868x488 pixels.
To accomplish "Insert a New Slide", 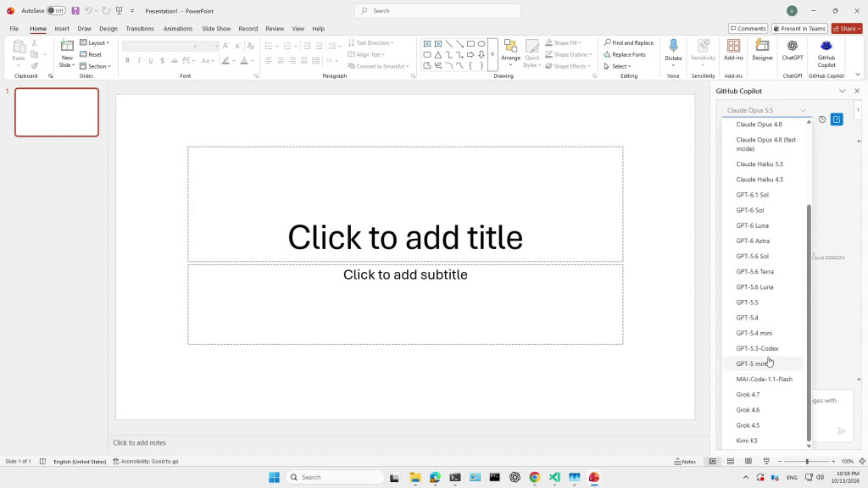I will click(67, 53).
